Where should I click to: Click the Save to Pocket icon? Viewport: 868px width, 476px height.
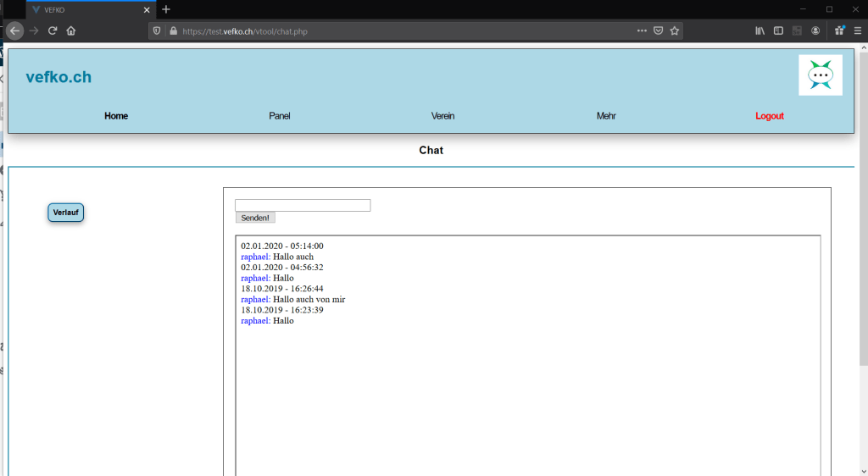pos(658,30)
